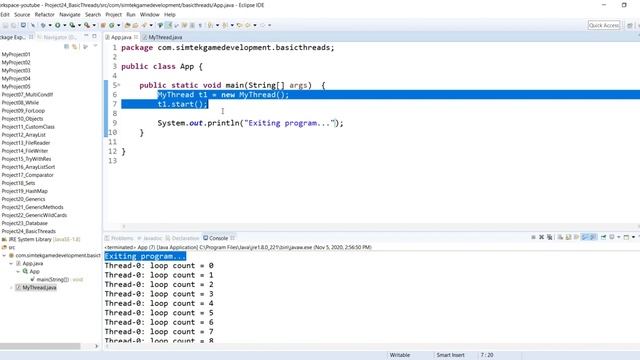Image resolution: width=640 pixels, height=360 pixels.
Task: Switch to the Problems tab
Action: tap(119, 238)
